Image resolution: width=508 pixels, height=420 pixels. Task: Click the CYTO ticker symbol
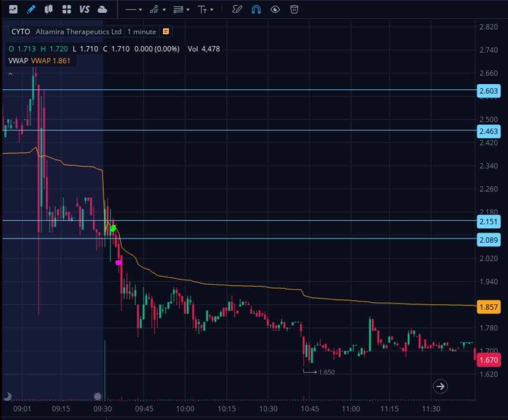click(21, 32)
